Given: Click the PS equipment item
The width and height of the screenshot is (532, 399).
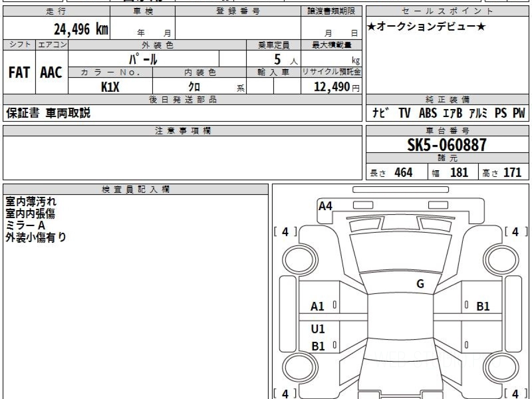Looking at the screenshot, I should (x=501, y=113).
